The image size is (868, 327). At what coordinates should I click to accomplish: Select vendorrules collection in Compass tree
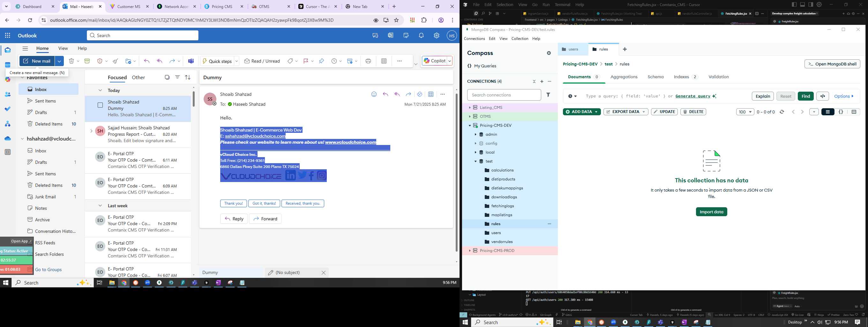pyautogui.click(x=502, y=242)
